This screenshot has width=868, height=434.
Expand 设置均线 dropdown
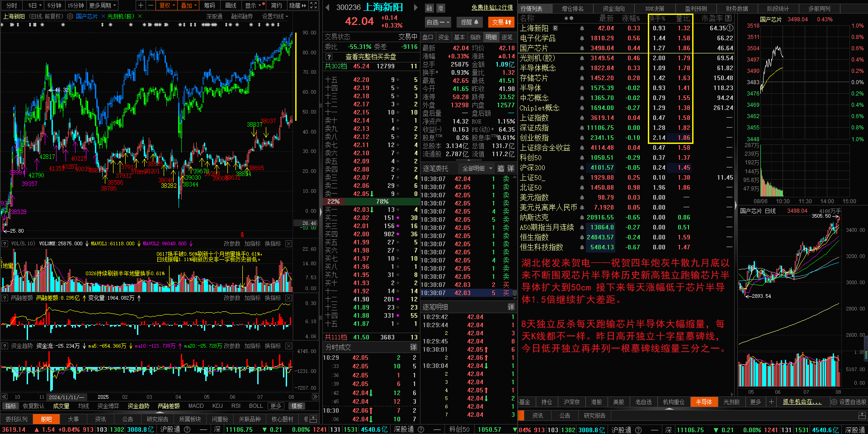tap(275, 16)
